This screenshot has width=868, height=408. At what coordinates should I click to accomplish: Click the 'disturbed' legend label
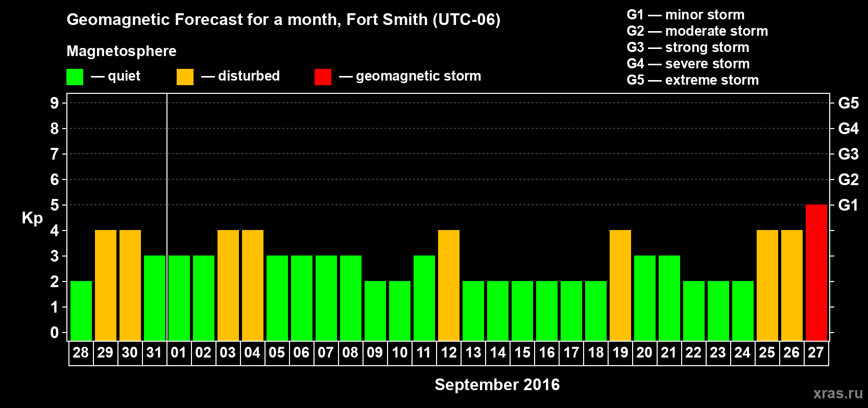pyautogui.click(x=249, y=76)
